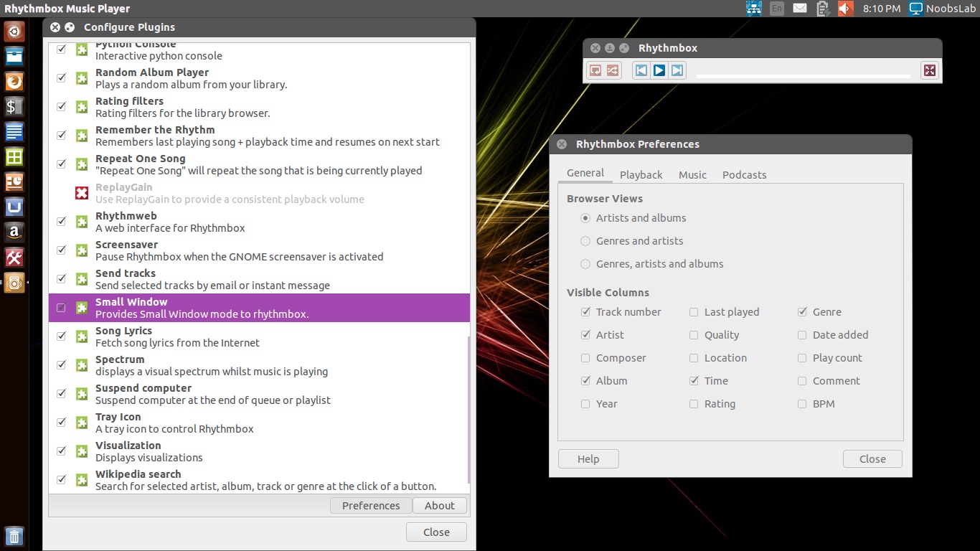980x551 pixels.
Task: Open the Podcasts tab
Action: tap(744, 175)
